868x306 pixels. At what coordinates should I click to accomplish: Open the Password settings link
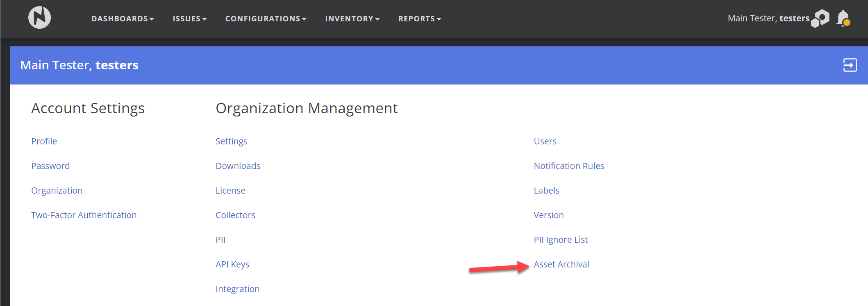tap(50, 166)
